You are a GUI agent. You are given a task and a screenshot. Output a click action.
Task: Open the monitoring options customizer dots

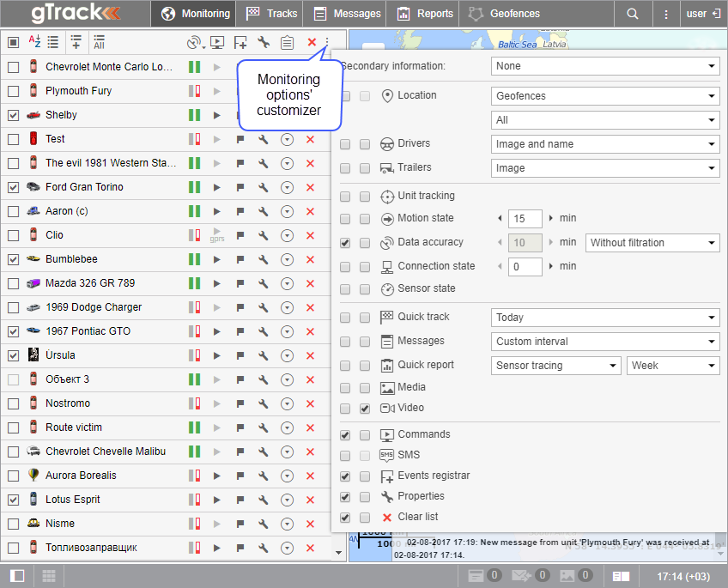(327, 42)
